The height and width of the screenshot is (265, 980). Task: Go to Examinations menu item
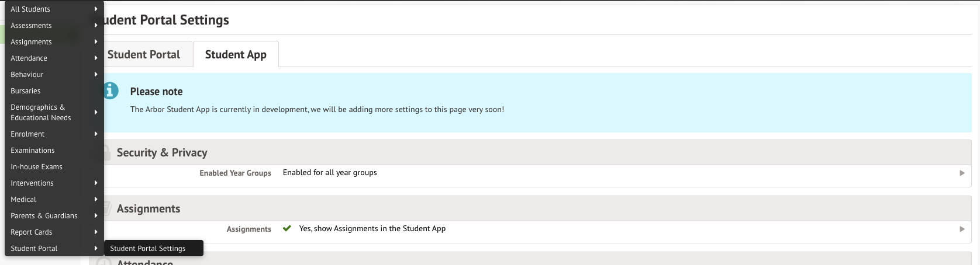coord(33,151)
